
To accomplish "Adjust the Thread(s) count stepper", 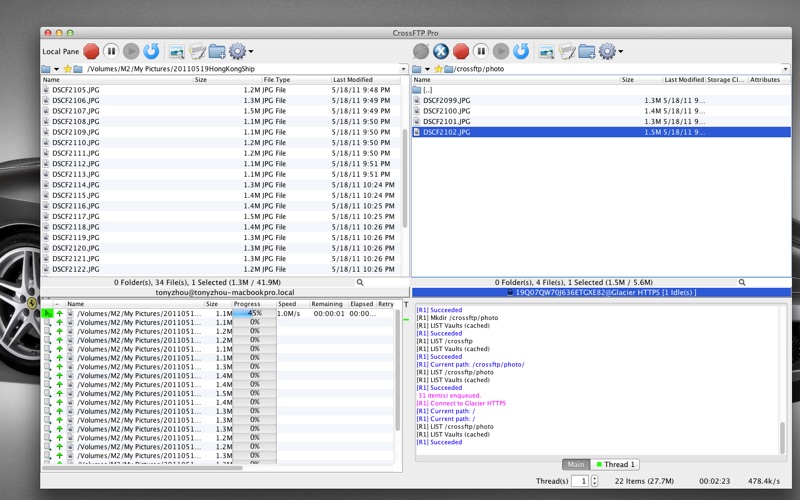I will pos(596,481).
